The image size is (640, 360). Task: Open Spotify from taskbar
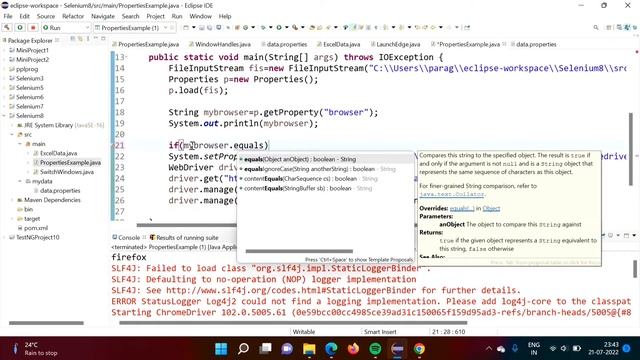pos(375,349)
